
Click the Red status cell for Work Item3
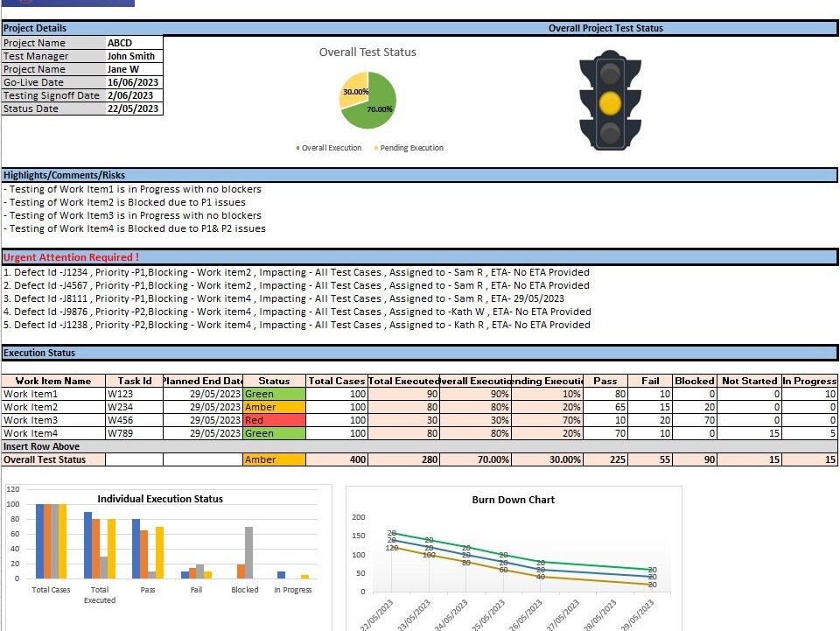point(274,420)
